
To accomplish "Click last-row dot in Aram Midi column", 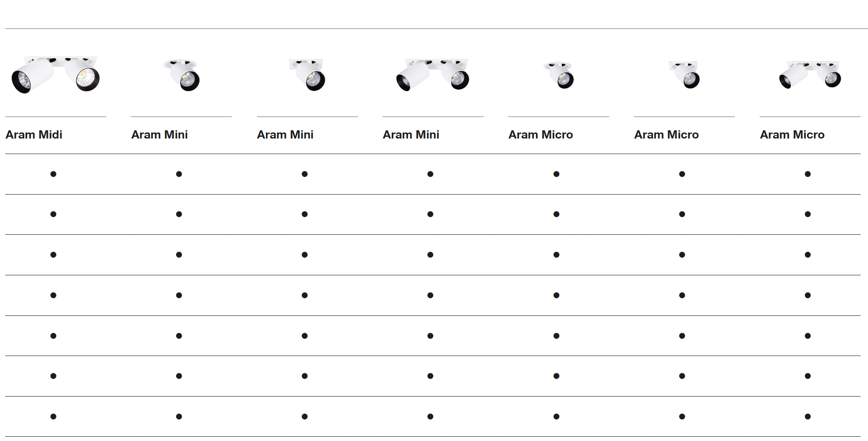I will pyautogui.click(x=53, y=416).
